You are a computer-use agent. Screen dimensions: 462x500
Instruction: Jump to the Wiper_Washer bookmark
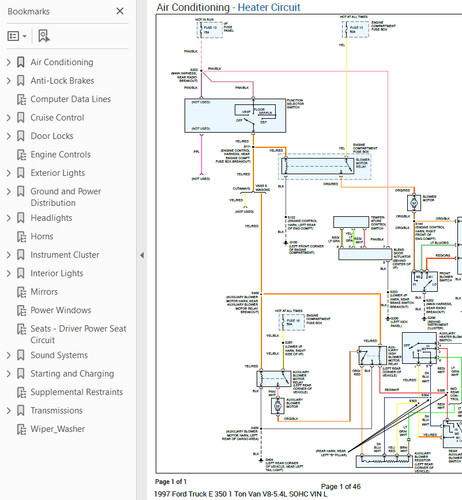point(58,429)
